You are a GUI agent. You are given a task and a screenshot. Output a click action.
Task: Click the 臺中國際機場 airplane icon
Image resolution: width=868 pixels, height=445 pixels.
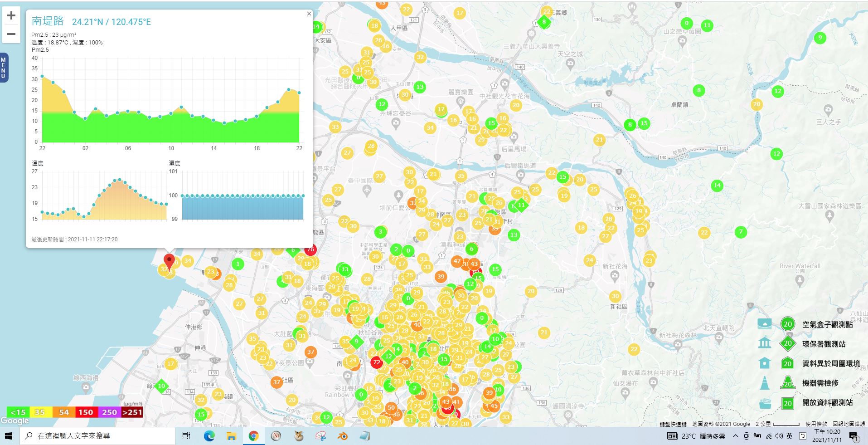pos(367,192)
